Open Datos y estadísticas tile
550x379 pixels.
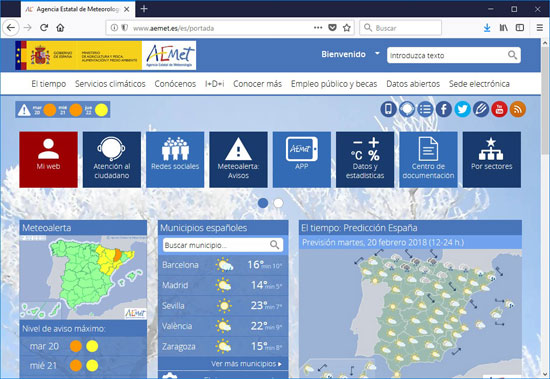[365, 160]
